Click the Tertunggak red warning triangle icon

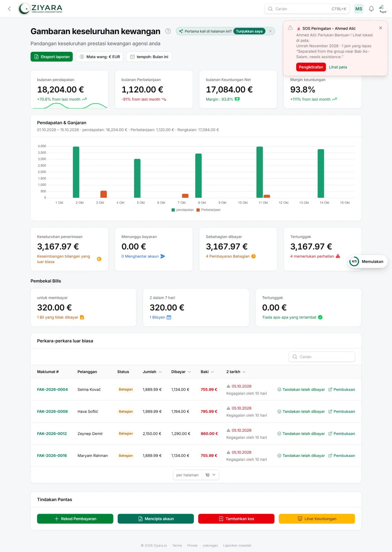[338, 256]
